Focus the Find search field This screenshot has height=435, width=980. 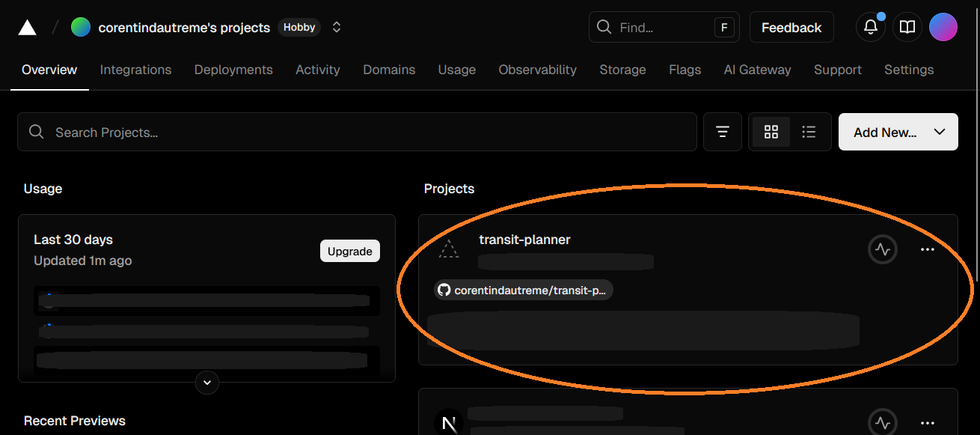[x=664, y=28]
